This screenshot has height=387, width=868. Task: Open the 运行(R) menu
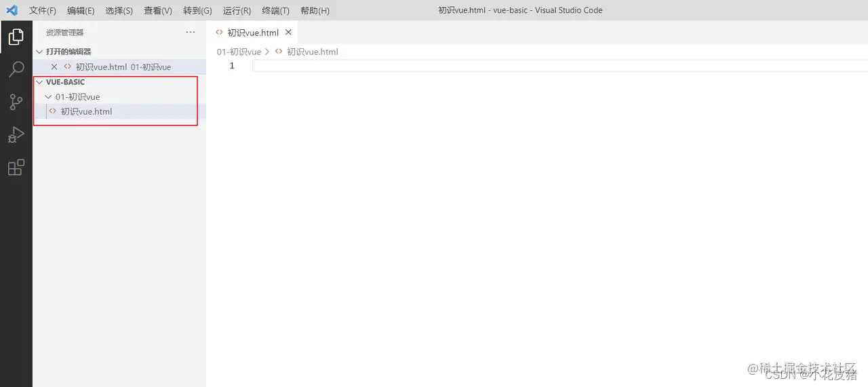[237, 11]
